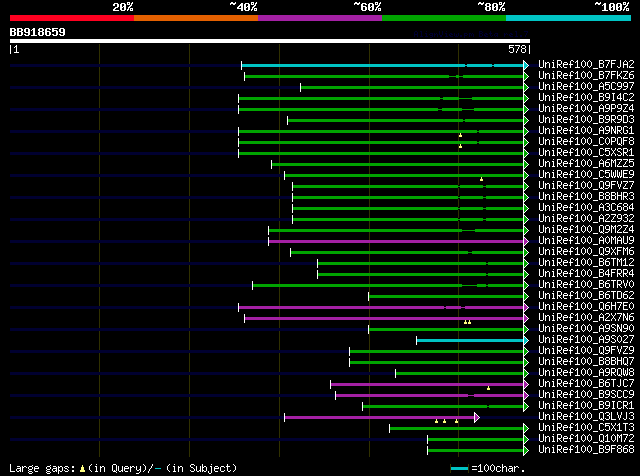This screenshot has width=640, height=476.
Task: Click the UniRef100_A9S027 label
Action: click(x=586, y=340)
